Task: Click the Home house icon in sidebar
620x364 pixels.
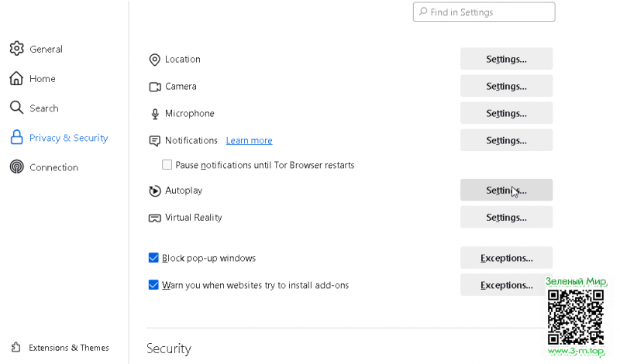Action: click(16, 78)
